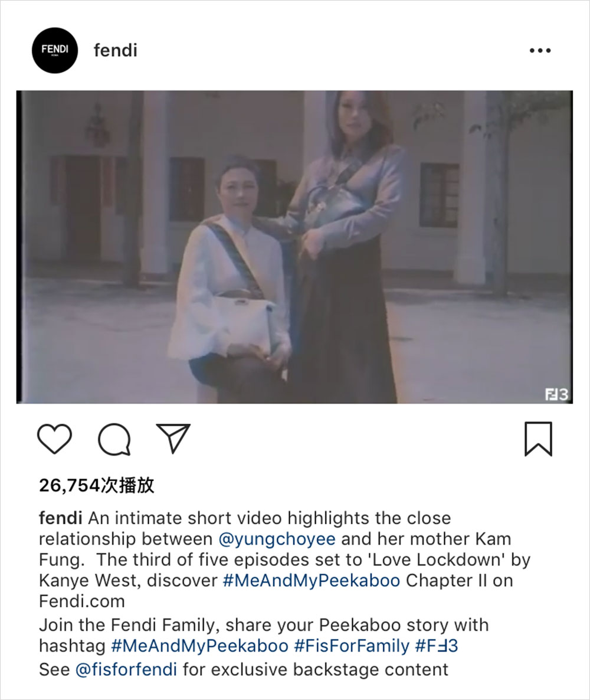Click the F3 logo watermark on video

(556, 394)
